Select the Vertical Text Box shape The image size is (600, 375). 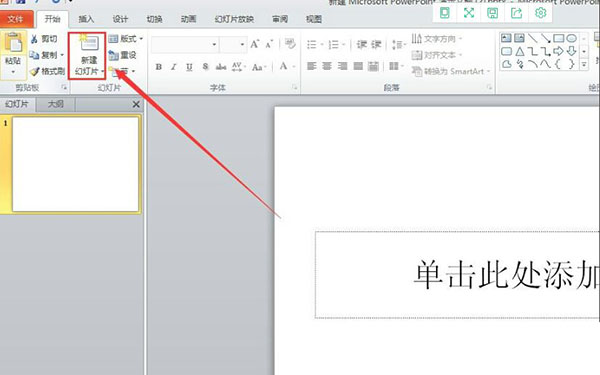point(519,38)
